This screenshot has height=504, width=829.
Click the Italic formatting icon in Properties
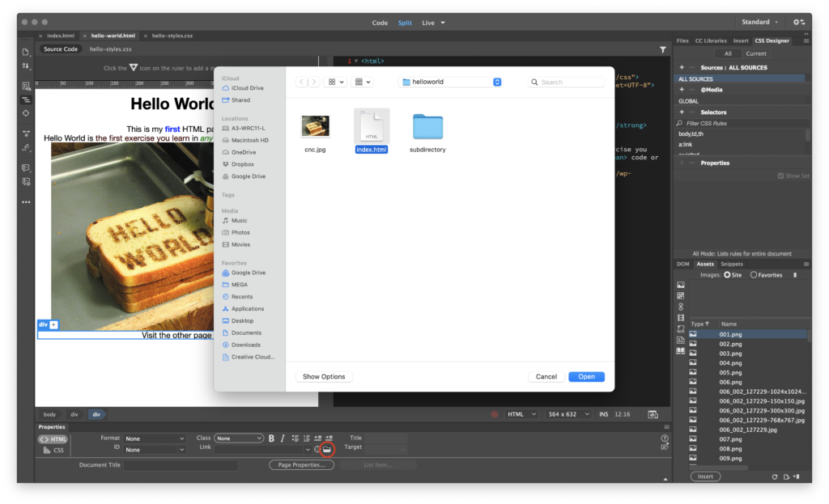pyautogui.click(x=283, y=438)
